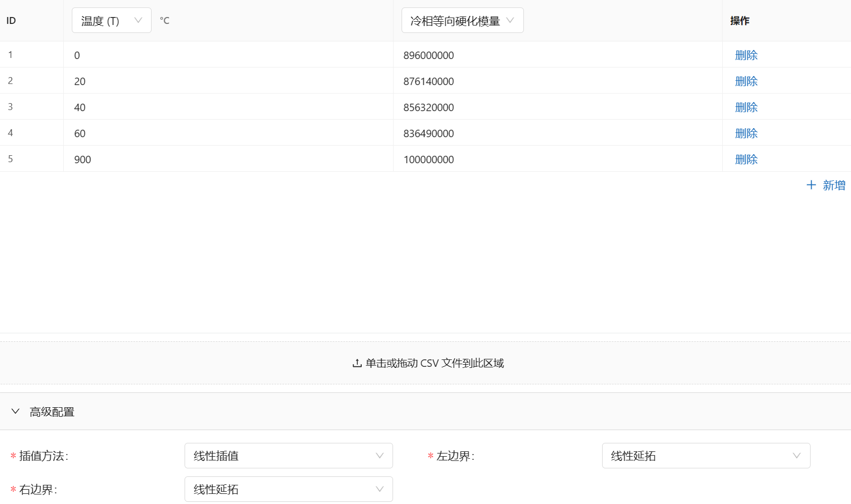Click the modulus value 100000000
Viewport: 851px width, 504px height.
(x=429, y=159)
